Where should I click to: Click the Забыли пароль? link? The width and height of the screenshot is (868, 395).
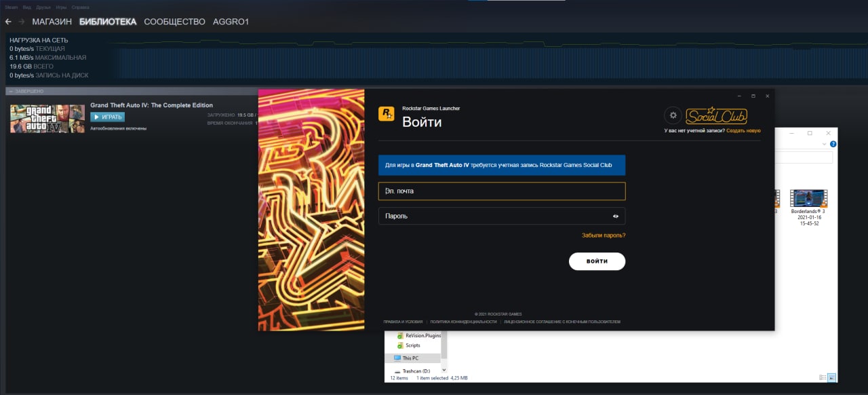(x=604, y=236)
